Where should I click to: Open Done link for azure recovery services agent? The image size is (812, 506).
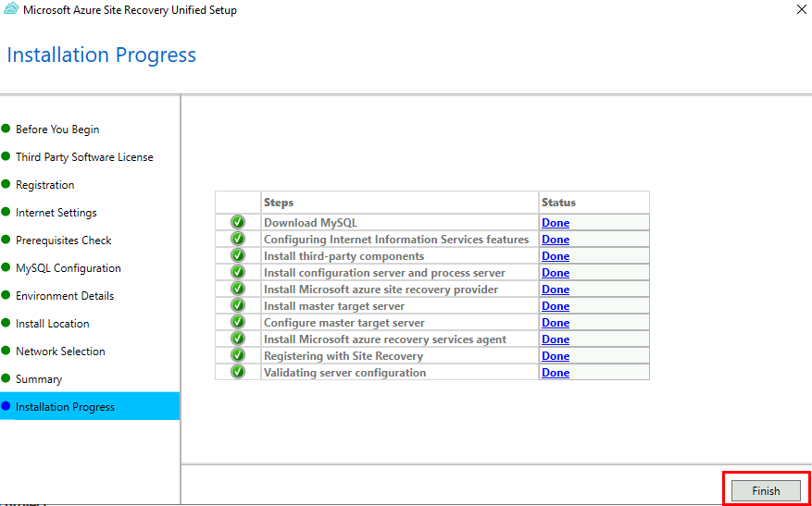[556, 339]
